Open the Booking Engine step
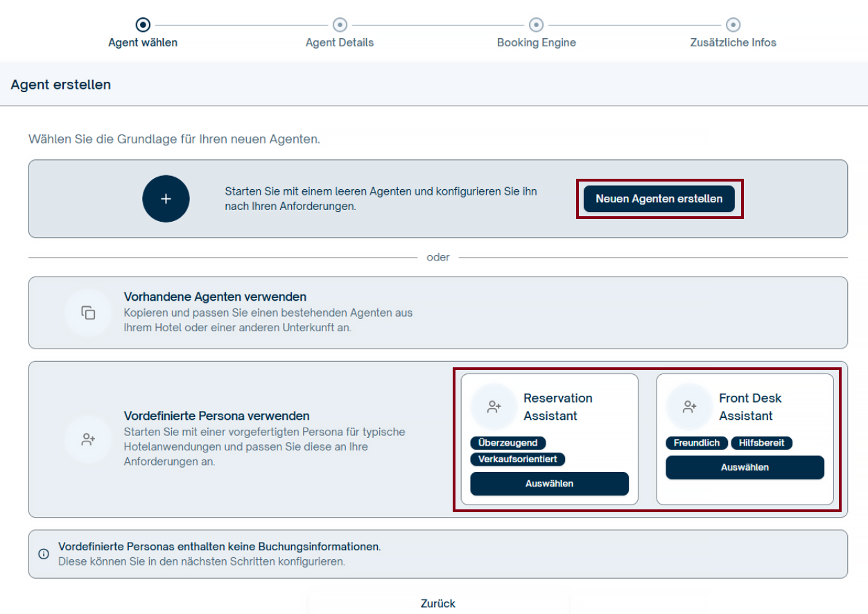 (x=537, y=33)
